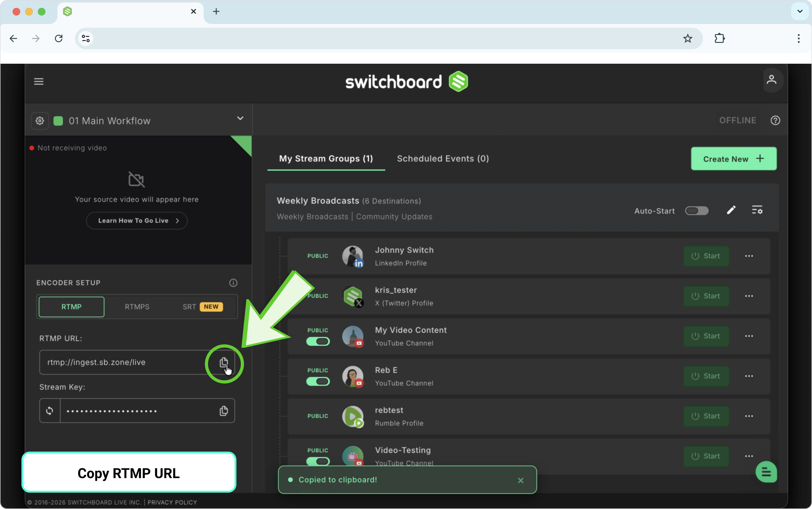Click the Switchboard logo

[406, 82]
